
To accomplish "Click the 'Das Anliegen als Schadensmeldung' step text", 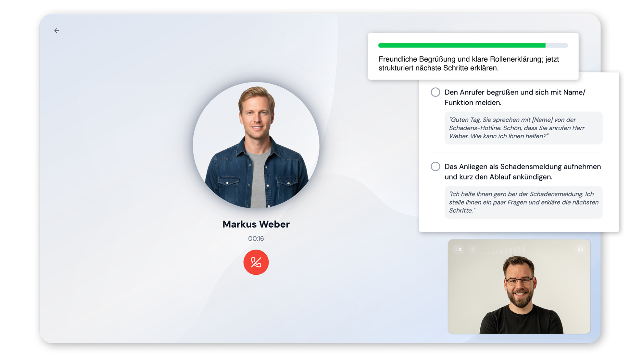I will tap(523, 171).
